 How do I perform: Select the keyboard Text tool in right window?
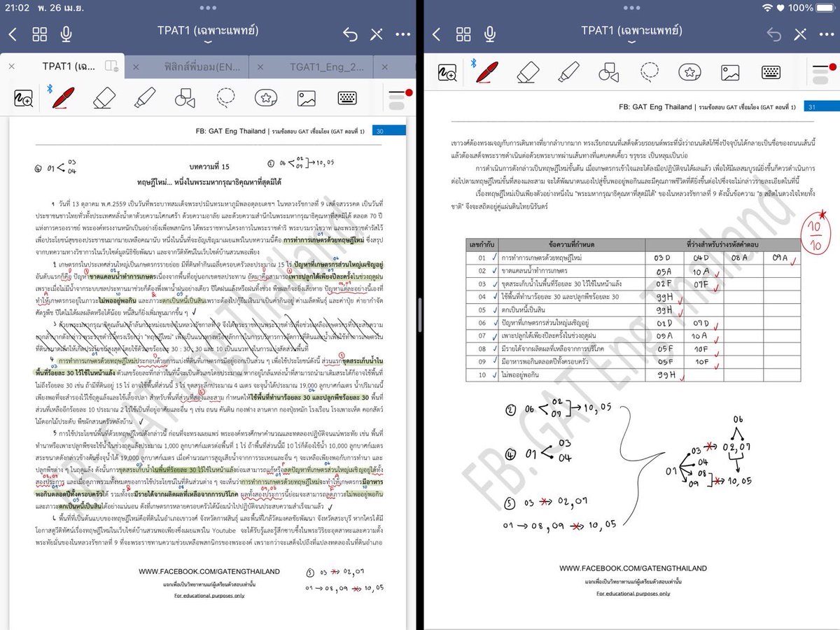pyautogui.click(x=771, y=72)
